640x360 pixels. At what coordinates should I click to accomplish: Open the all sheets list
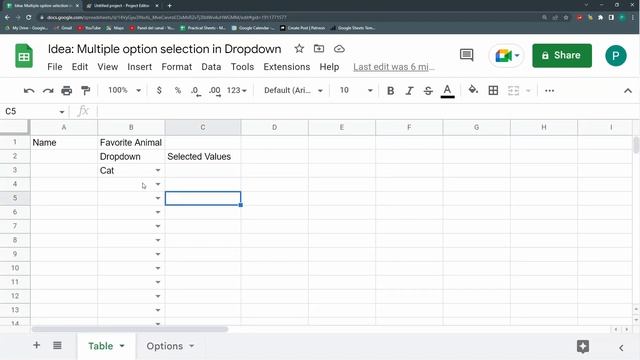coord(57,345)
